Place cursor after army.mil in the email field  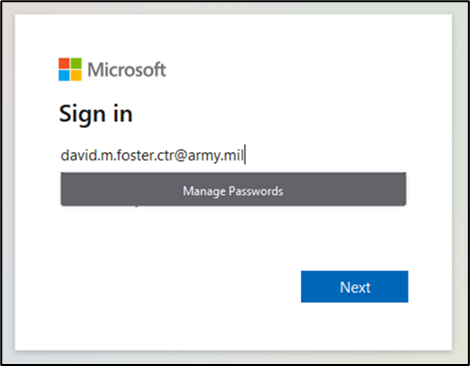245,155
